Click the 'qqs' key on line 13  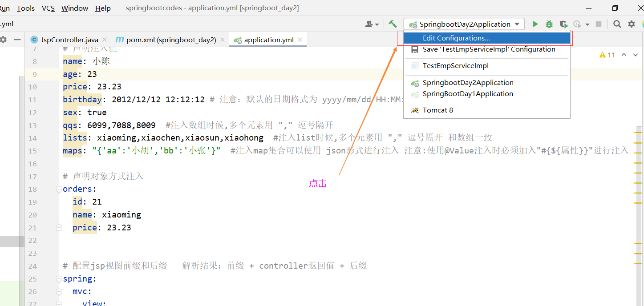(x=70, y=125)
